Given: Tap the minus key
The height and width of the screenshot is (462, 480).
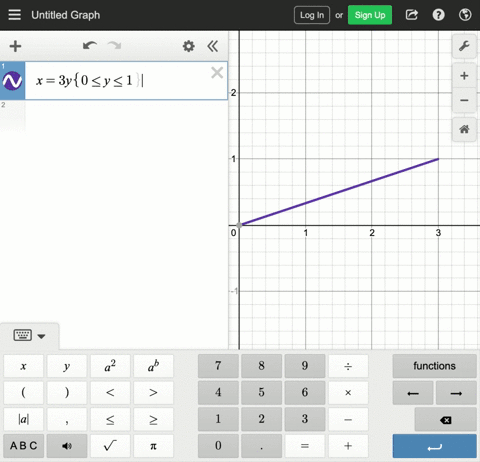Looking at the screenshot, I should 348,419.
